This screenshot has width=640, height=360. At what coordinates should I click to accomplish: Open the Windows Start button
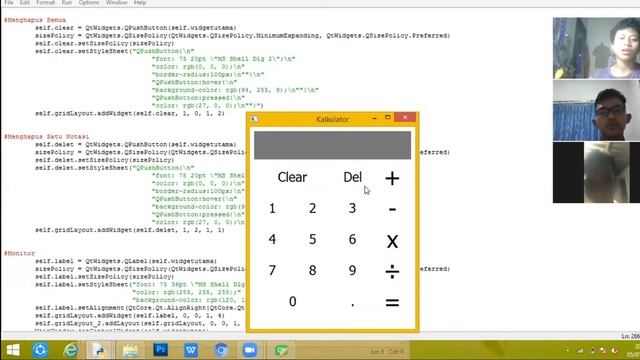click(13, 350)
